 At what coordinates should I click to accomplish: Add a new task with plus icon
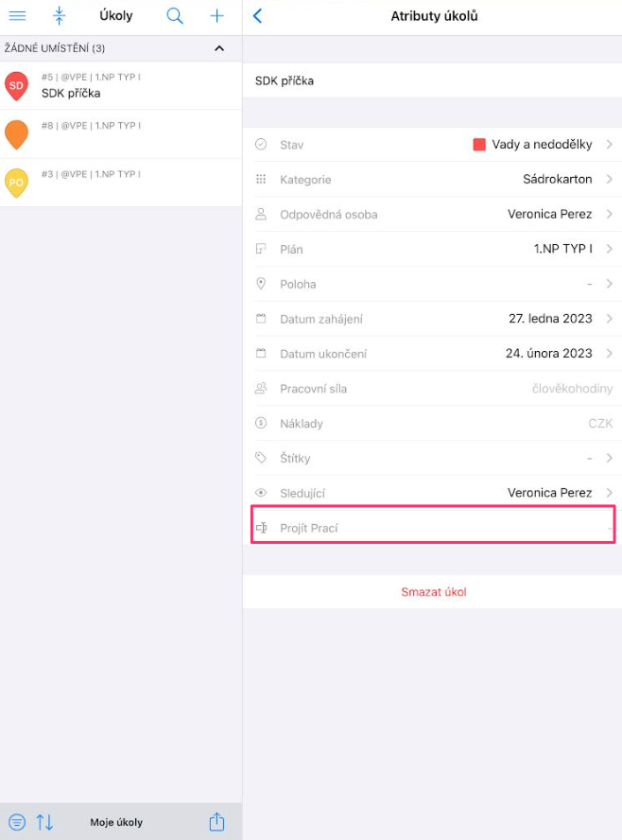pyautogui.click(x=216, y=15)
